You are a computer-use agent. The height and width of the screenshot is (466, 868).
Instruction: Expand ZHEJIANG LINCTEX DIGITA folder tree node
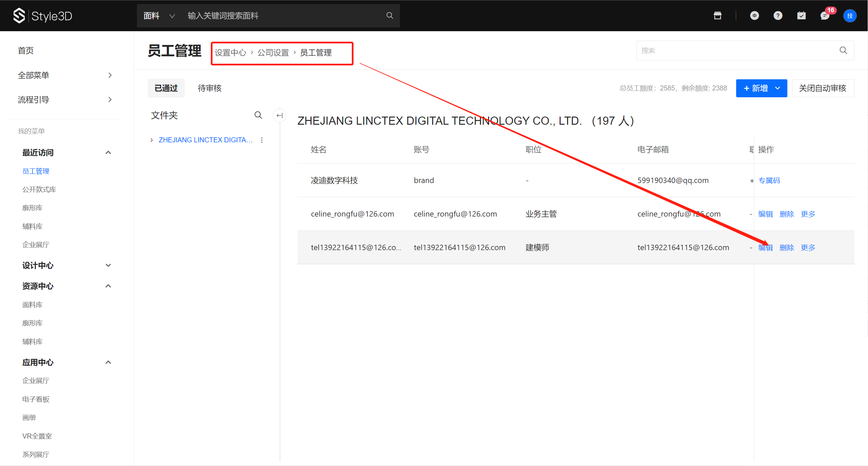(x=152, y=140)
